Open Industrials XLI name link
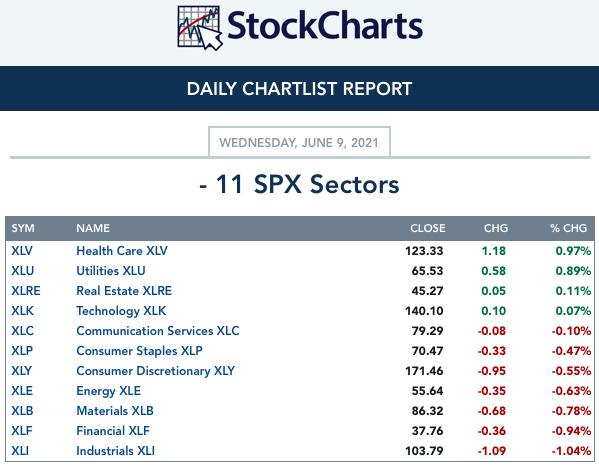599x466 pixels. pos(115,451)
